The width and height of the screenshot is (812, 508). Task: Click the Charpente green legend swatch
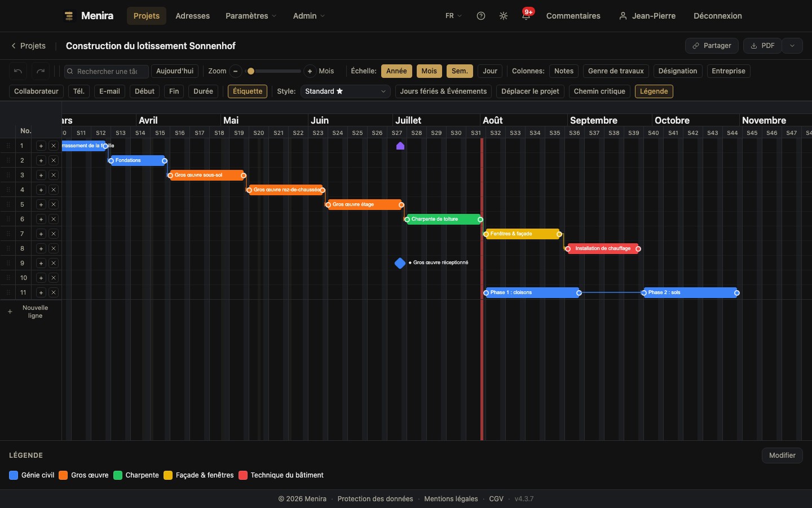click(118, 475)
